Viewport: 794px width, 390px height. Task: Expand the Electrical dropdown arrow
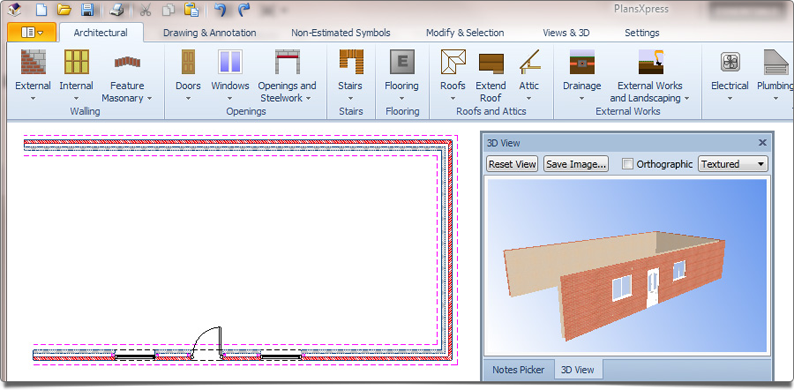730,98
